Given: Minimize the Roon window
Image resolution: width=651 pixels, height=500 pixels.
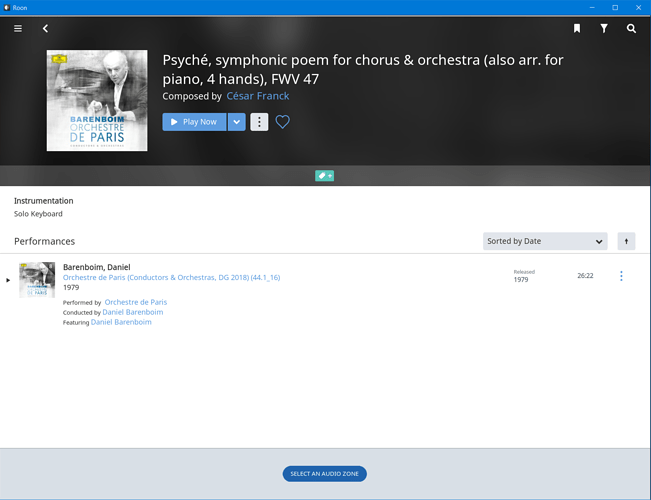Looking at the screenshot, I should coord(592,7).
